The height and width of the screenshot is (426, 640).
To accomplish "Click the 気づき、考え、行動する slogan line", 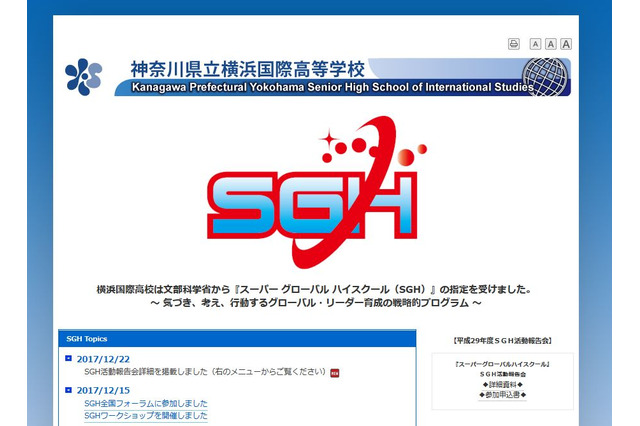I will [316, 303].
